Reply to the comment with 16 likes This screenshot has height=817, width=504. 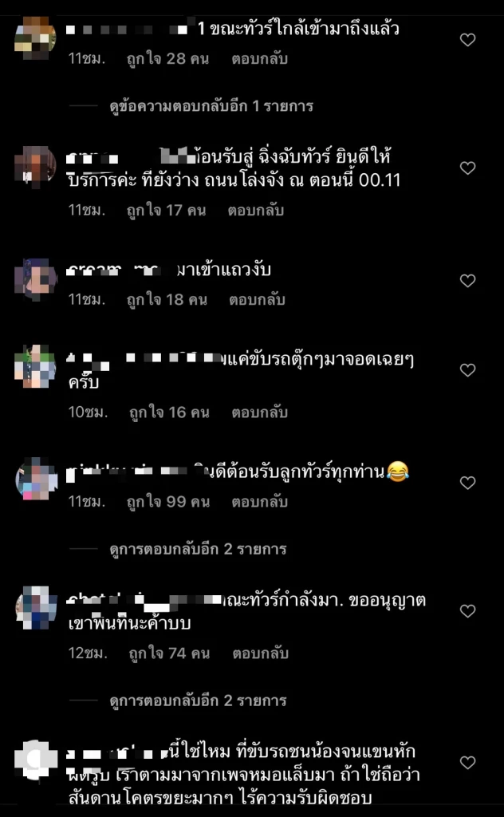(259, 412)
